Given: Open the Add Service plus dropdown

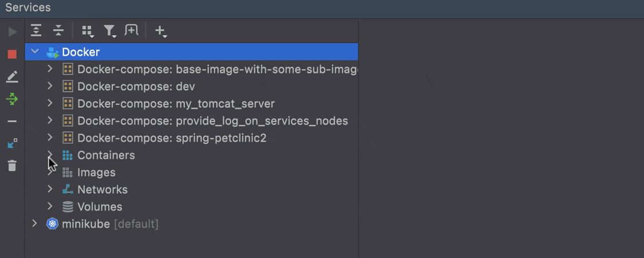Looking at the screenshot, I should [161, 31].
